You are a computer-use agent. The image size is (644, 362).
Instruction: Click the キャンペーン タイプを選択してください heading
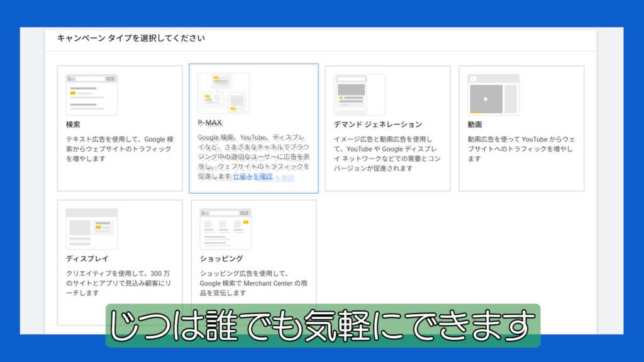131,38
